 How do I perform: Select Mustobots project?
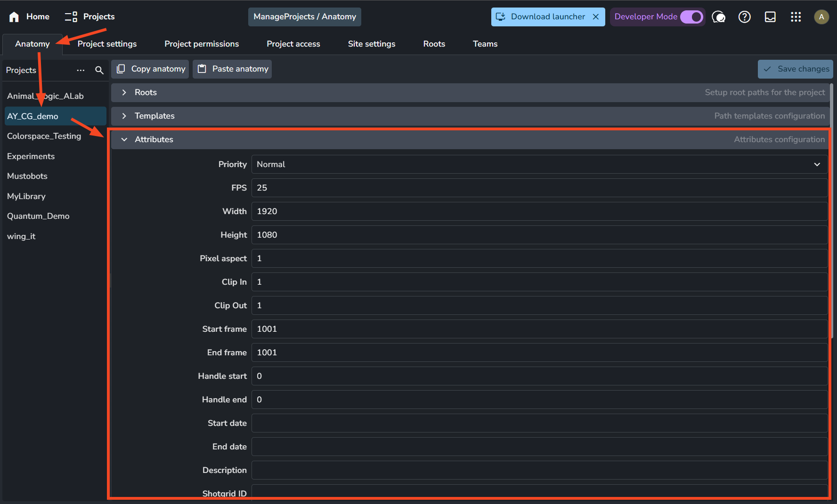click(x=55, y=176)
